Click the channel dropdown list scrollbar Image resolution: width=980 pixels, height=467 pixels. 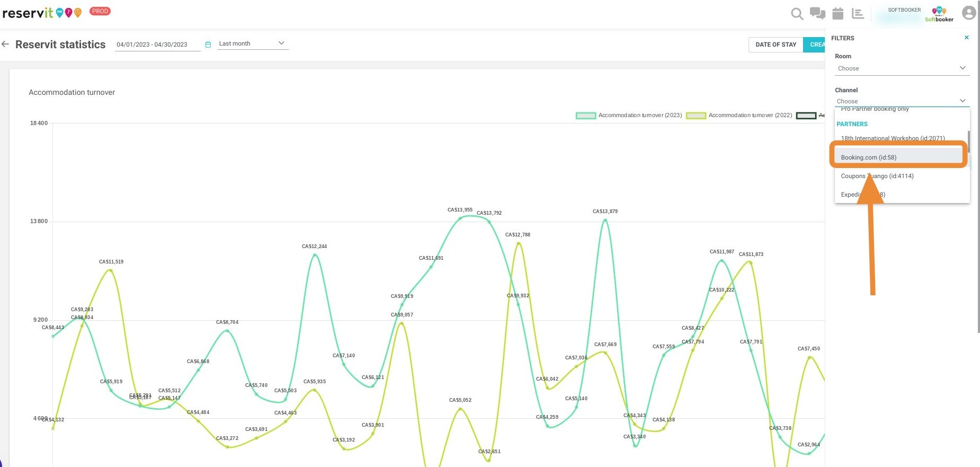coord(968,141)
